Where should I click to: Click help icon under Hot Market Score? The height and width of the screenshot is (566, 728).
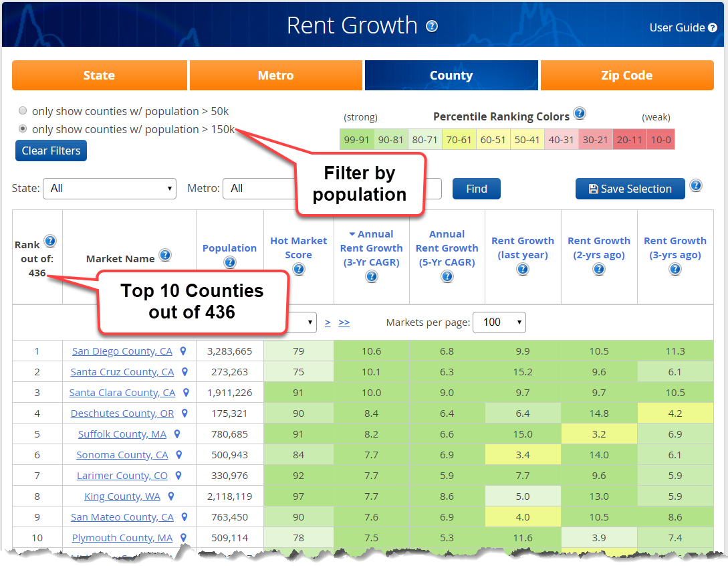(x=299, y=269)
